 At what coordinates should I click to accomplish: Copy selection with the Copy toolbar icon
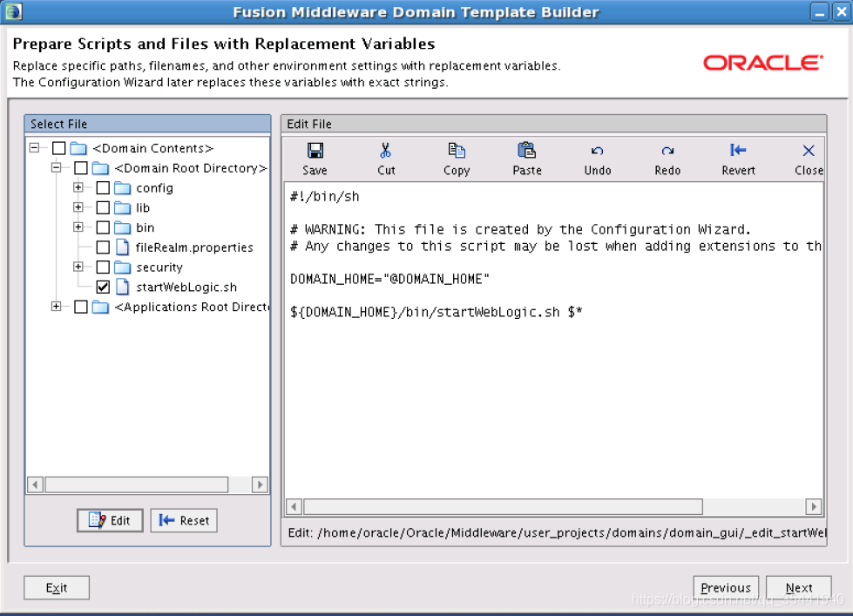(x=457, y=151)
